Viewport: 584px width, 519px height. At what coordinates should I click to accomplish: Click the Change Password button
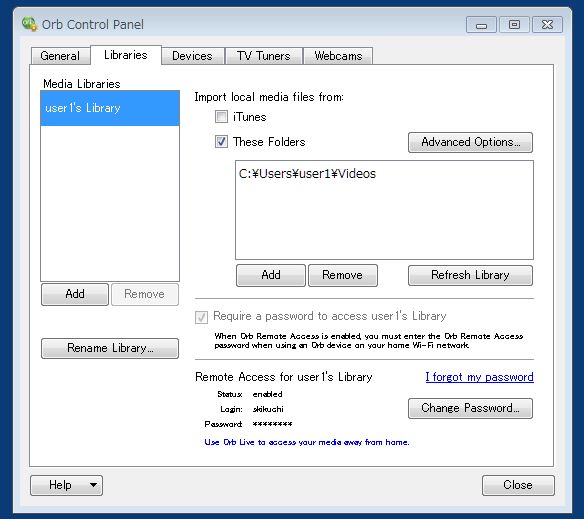click(x=470, y=408)
